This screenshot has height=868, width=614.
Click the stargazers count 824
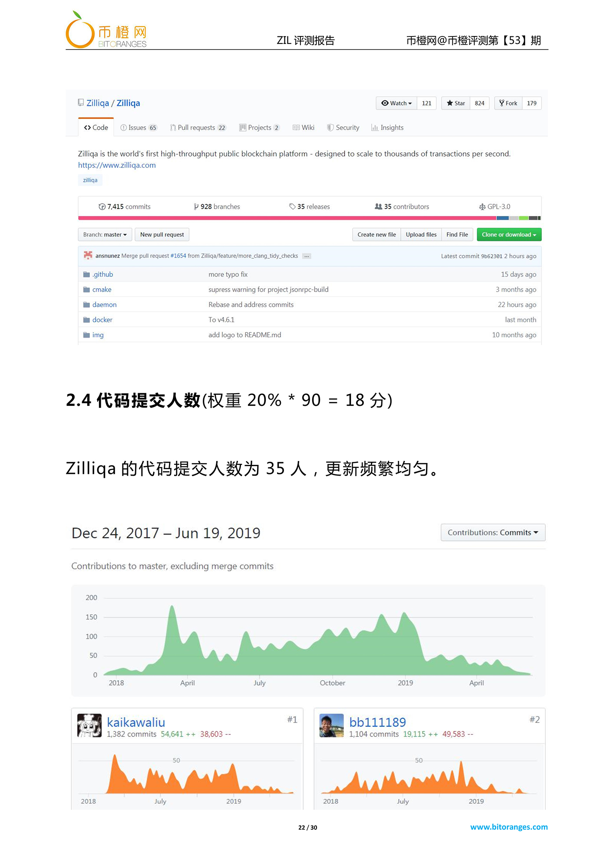point(479,103)
